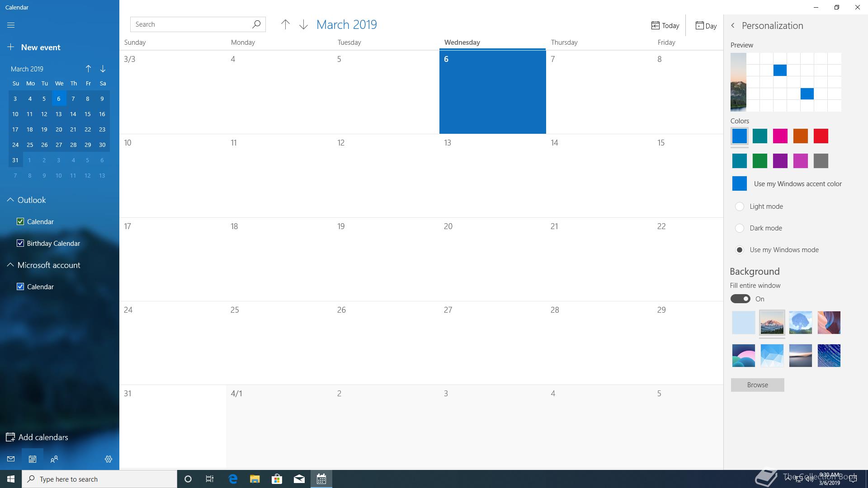Click Cortana circle icon on taskbar
Viewport: 868px width, 488px height.
188,479
